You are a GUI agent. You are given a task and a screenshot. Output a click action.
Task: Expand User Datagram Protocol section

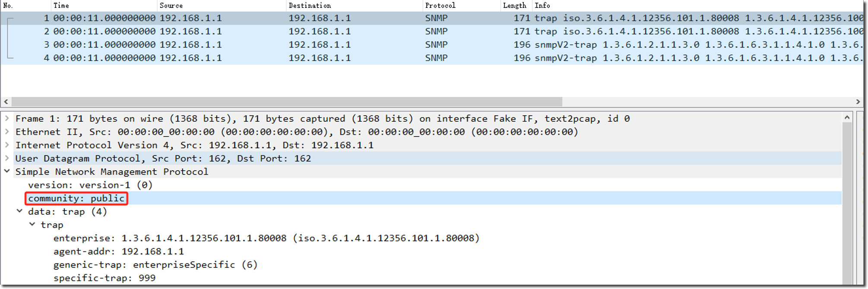click(x=7, y=158)
